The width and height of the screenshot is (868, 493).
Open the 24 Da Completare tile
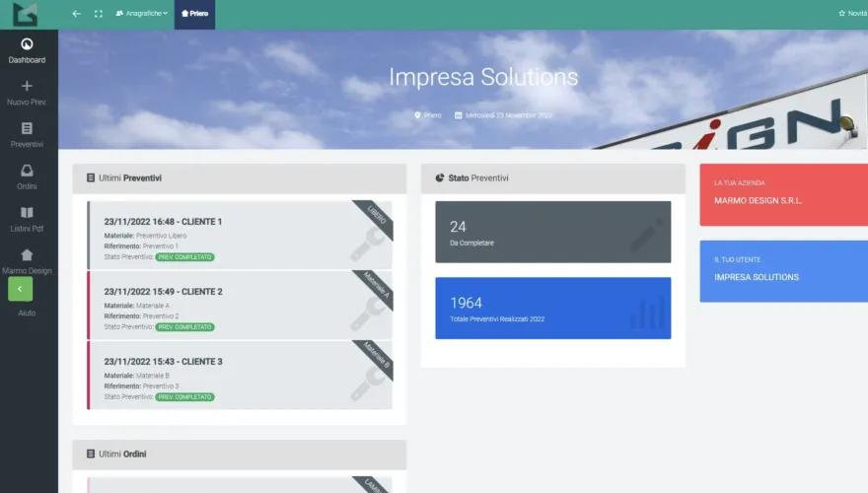tap(553, 232)
